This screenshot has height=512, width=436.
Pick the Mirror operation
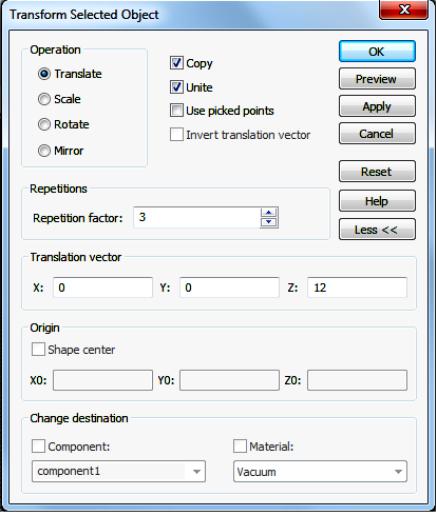pos(44,150)
